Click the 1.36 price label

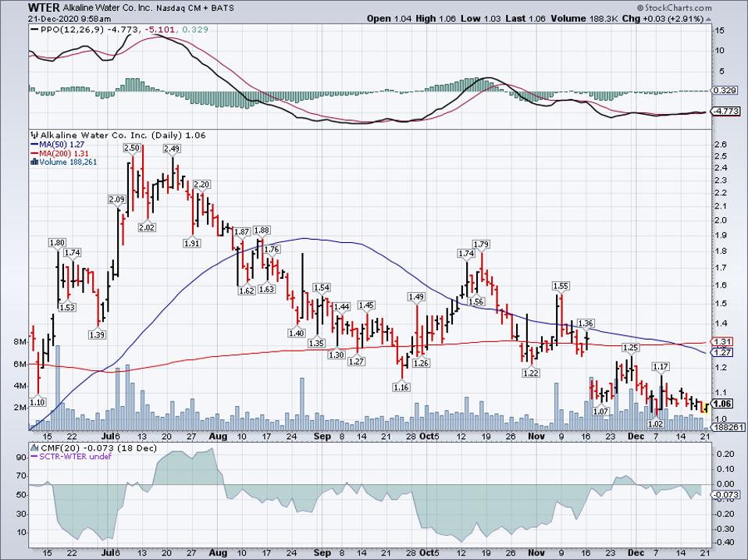[586, 324]
